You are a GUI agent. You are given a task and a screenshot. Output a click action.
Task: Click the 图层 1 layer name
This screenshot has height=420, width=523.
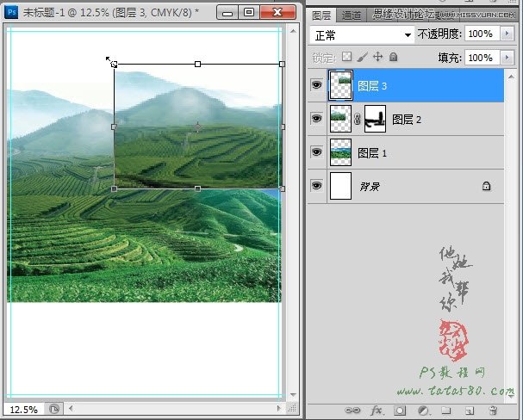372,153
